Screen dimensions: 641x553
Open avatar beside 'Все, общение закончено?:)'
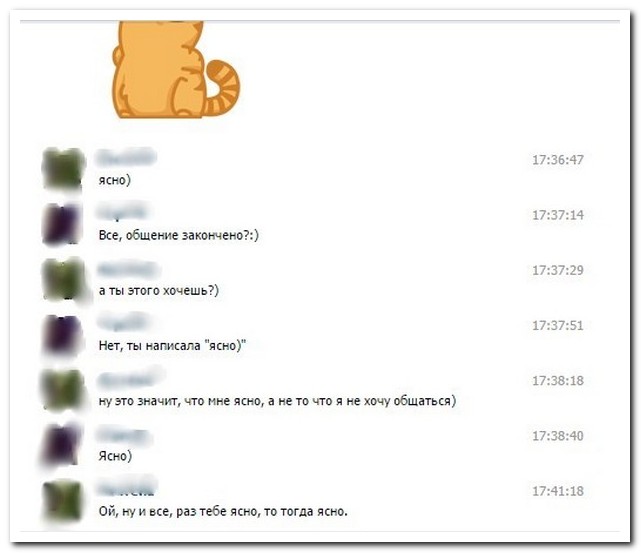tap(63, 224)
